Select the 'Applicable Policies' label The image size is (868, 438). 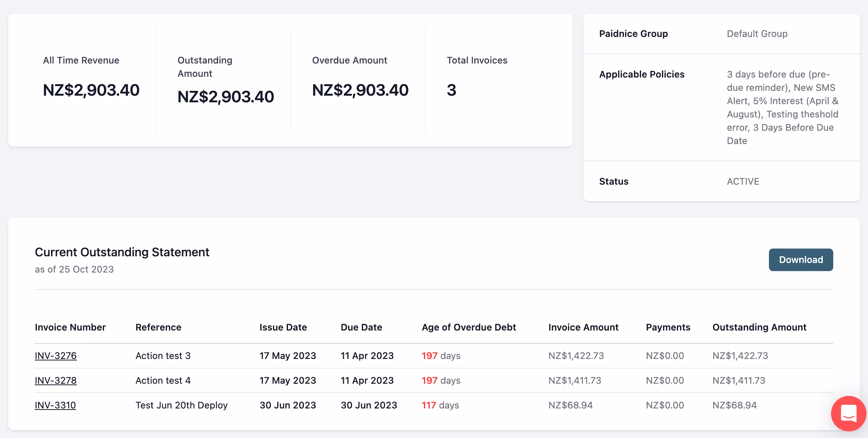pos(642,74)
